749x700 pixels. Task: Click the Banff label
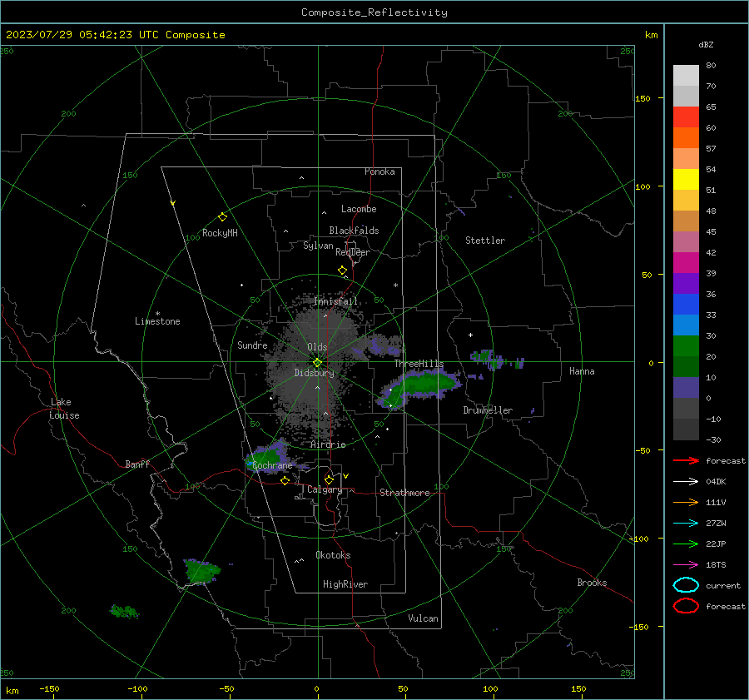pos(137,464)
